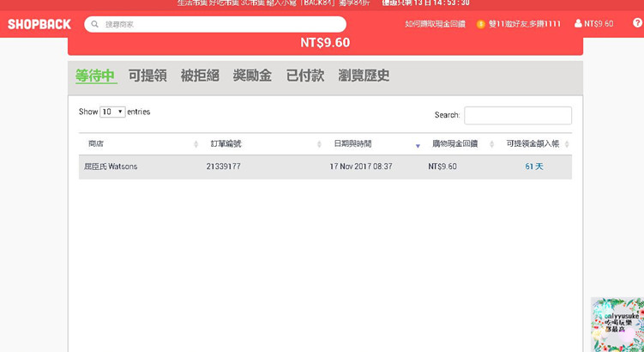The height and width of the screenshot is (352, 644).
Task: Switch to the 被拒絕 tab
Action: tap(199, 76)
